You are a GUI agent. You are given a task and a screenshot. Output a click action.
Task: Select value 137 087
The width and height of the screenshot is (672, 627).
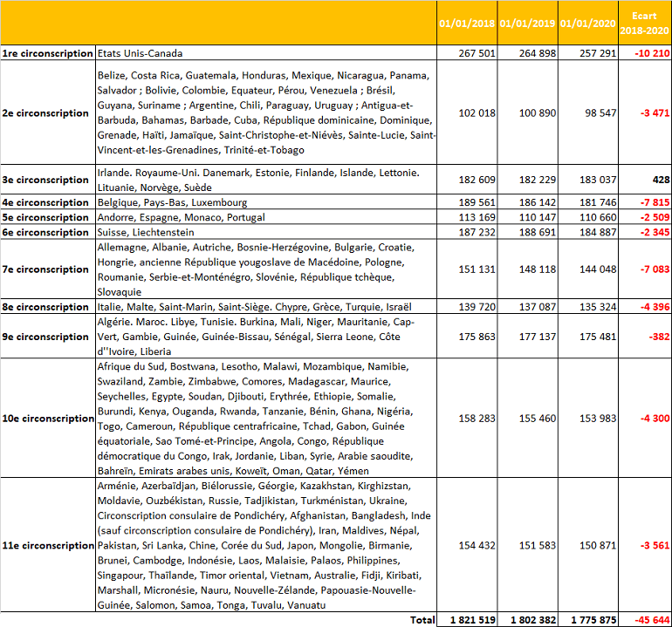coord(538,307)
